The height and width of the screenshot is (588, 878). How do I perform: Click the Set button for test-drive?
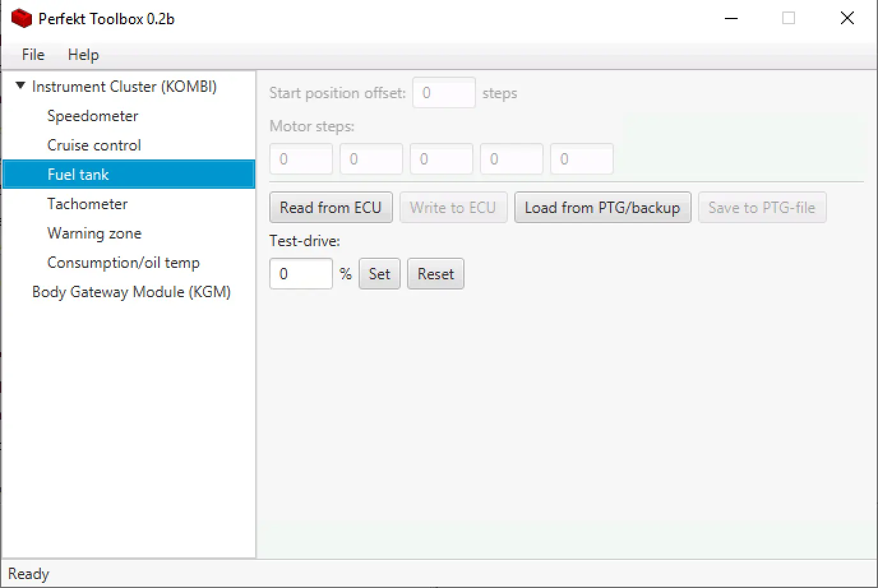(379, 274)
